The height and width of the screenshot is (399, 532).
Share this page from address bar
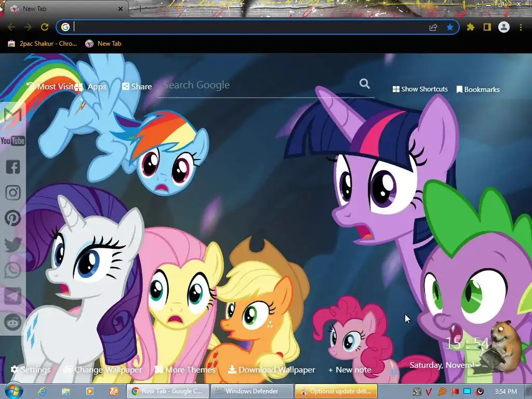(x=433, y=27)
